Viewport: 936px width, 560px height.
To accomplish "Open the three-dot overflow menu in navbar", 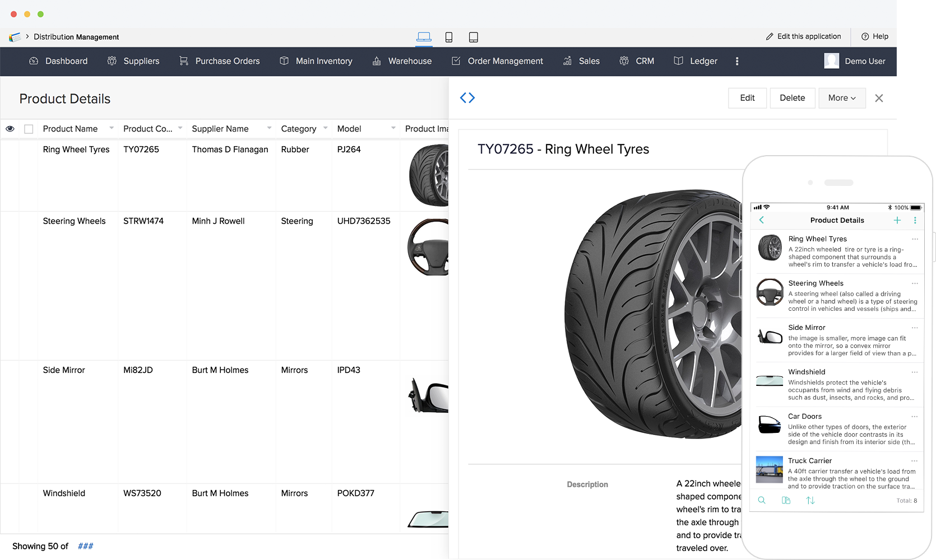I will coord(737,61).
